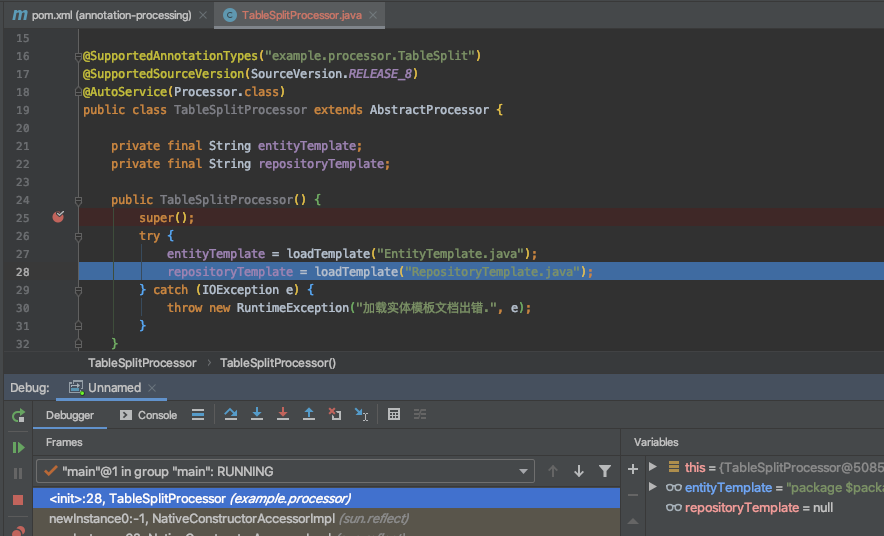Click loadTemplate call on line 27
Screen dimensions: 884x536
[328, 254]
